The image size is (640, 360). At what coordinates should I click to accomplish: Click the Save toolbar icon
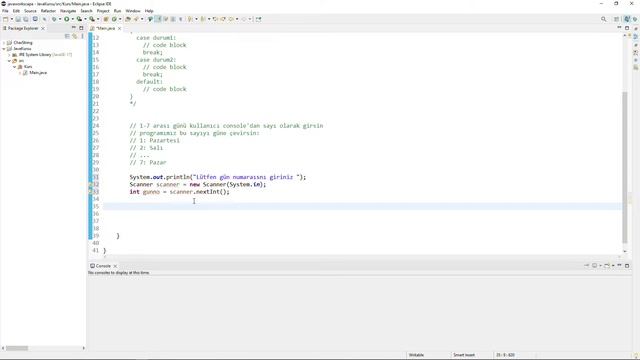click(x=18, y=19)
